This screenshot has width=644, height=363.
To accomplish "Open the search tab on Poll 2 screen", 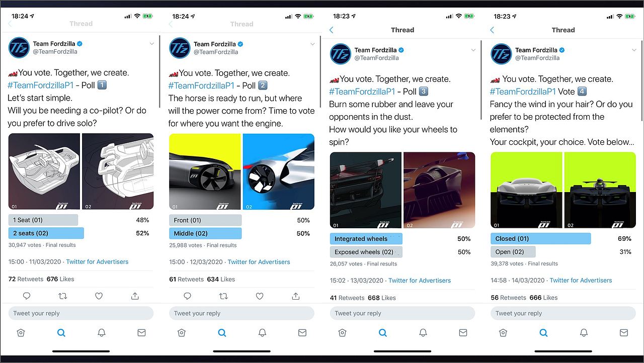I will 222,333.
